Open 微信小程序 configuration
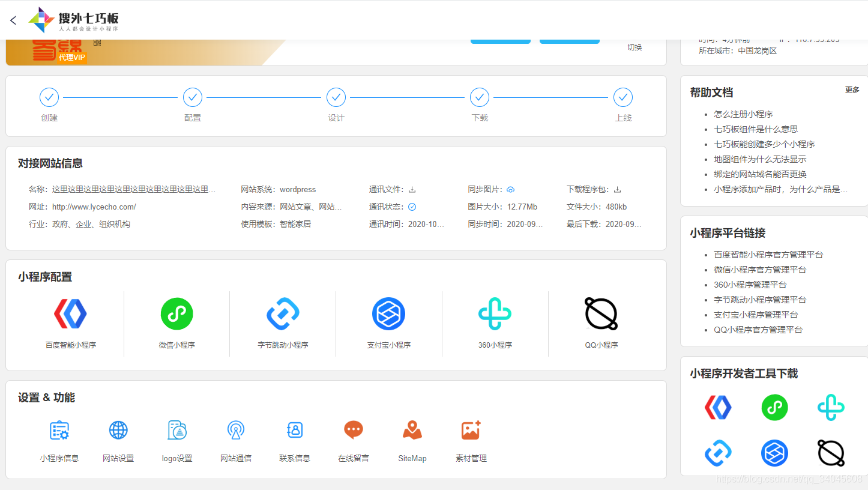 click(176, 323)
